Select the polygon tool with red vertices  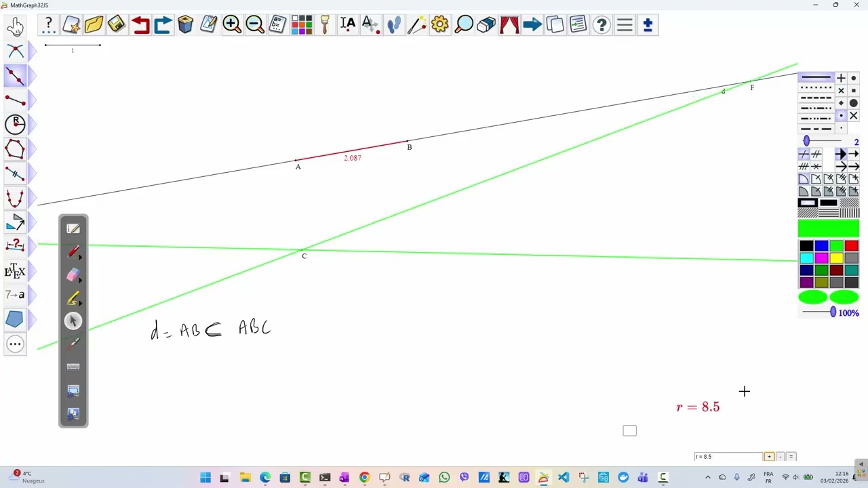[15, 149]
